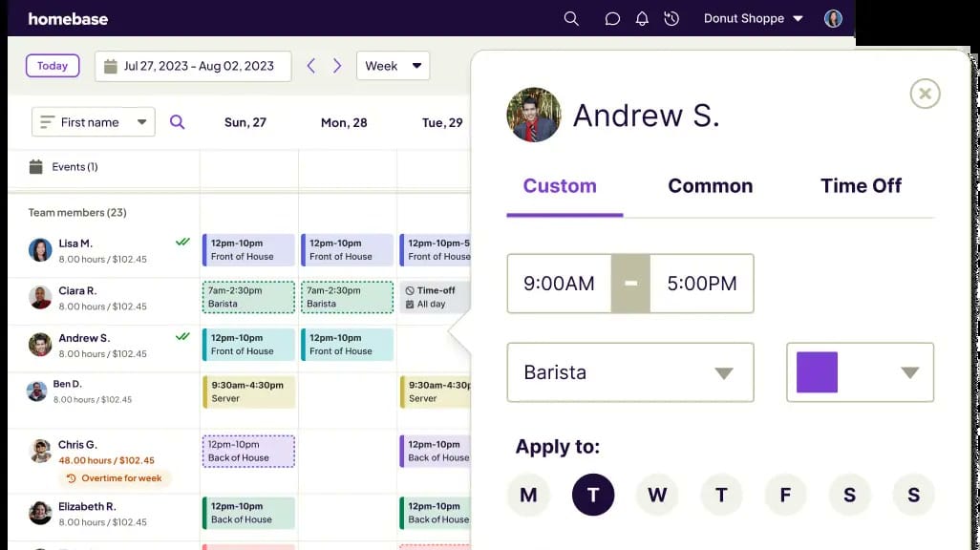
Task: Open the time clock history icon
Action: point(671,19)
